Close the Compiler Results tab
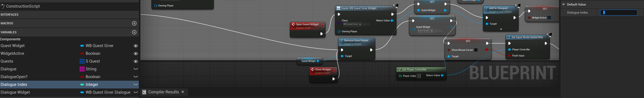Image resolution: width=644 pixels, height=98 pixels. coord(183,92)
